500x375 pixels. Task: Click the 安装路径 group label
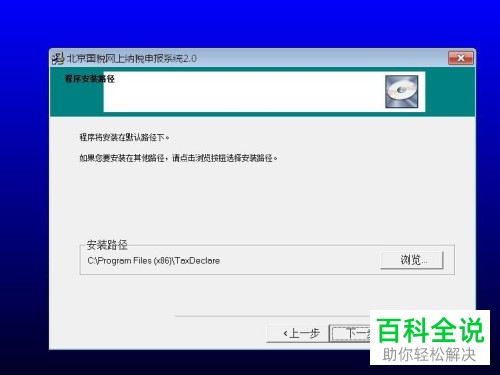pos(107,245)
